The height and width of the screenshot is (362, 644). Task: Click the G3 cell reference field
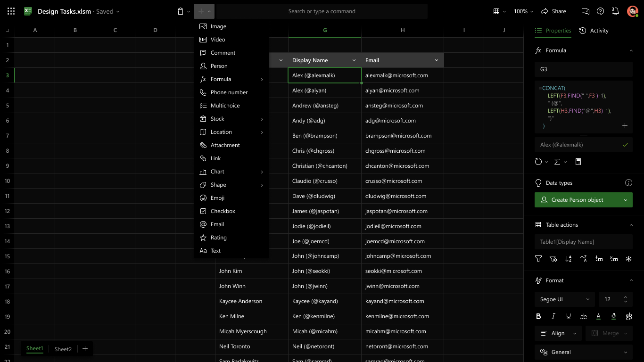point(584,69)
